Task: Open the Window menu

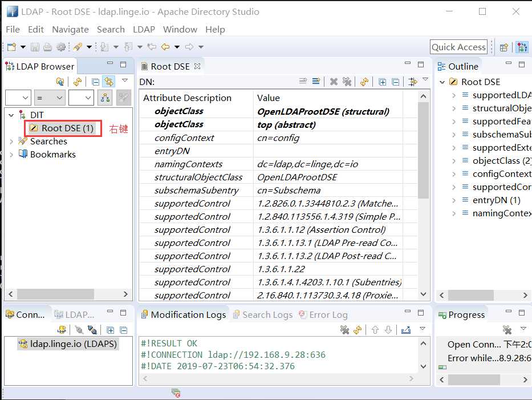Action: click(180, 30)
